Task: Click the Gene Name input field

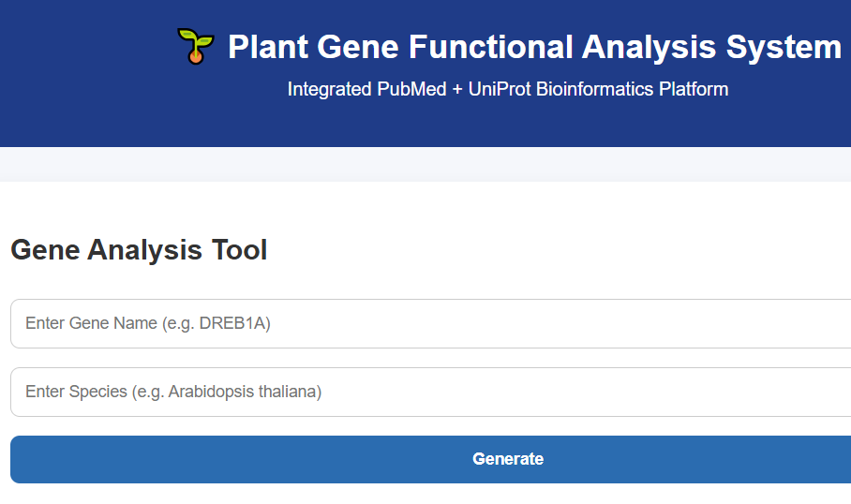Action: [430, 323]
